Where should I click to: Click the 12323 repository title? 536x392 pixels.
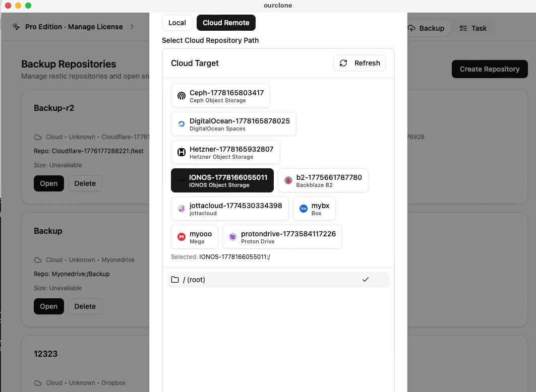point(45,354)
